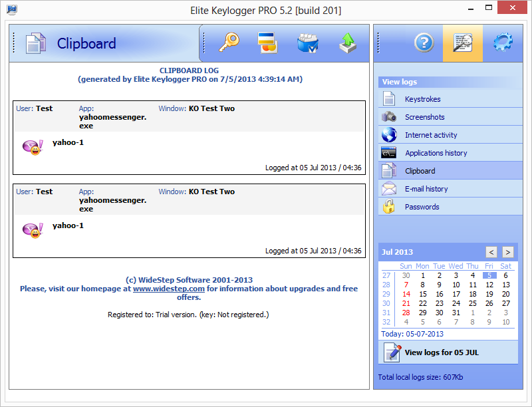Go to previous month in calendar
The height and width of the screenshot is (407, 532).
[491, 252]
